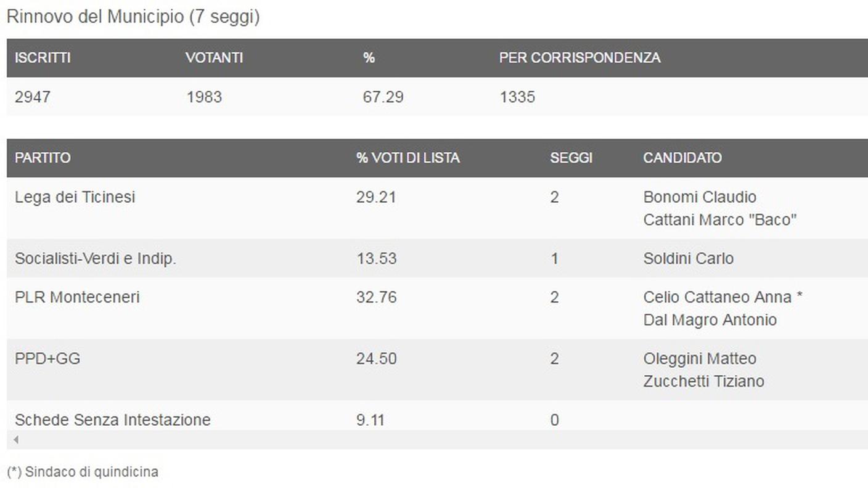Click the PARTITO column header
Image resolution: width=868 pixels, height=488 pixels.
point(43,158)
